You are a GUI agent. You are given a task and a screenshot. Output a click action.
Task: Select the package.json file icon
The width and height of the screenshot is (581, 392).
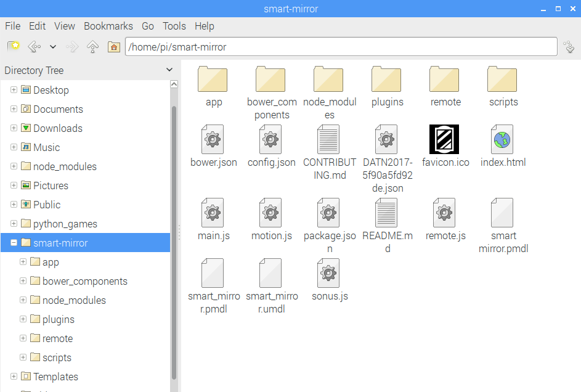[328, 213]
